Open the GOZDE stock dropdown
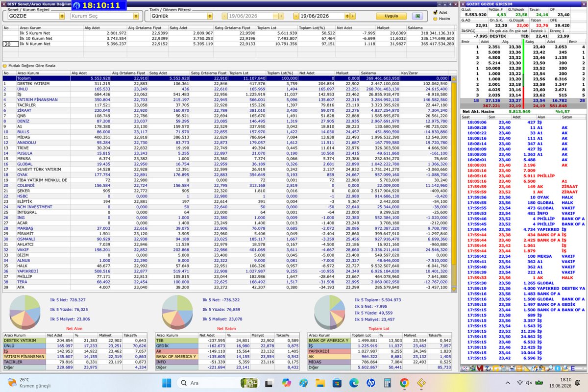The height and width of the screenshot is (392, 588). coord(62,16)
